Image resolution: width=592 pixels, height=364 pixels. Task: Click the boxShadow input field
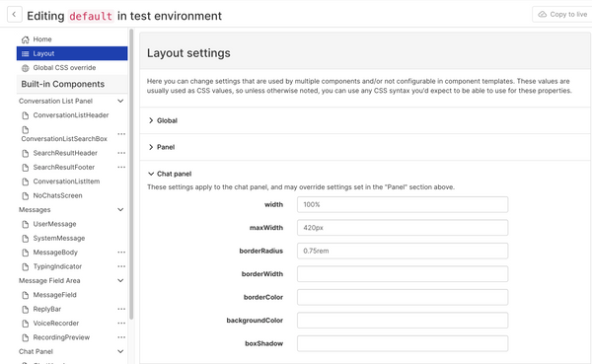(x=403, y=343)
